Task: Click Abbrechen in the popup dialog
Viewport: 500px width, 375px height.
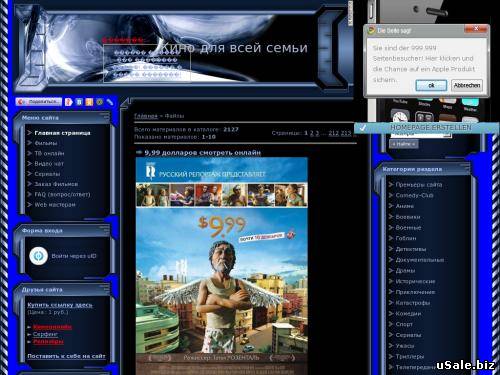Action: [467, 86]
